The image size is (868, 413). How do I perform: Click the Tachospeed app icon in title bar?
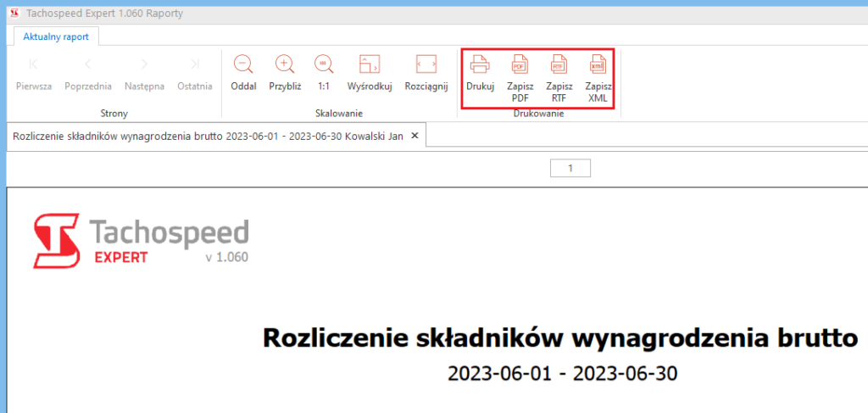tap(15, 13)
